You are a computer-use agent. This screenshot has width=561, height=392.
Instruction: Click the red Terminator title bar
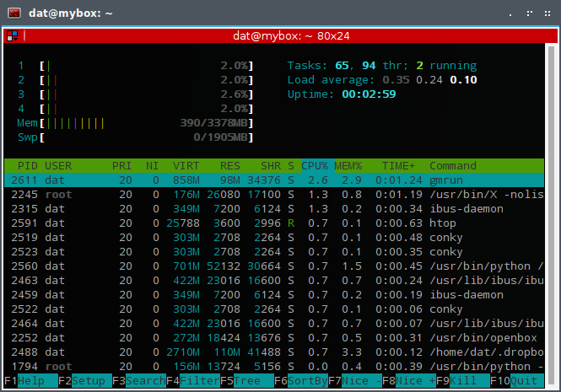[291, 35]
